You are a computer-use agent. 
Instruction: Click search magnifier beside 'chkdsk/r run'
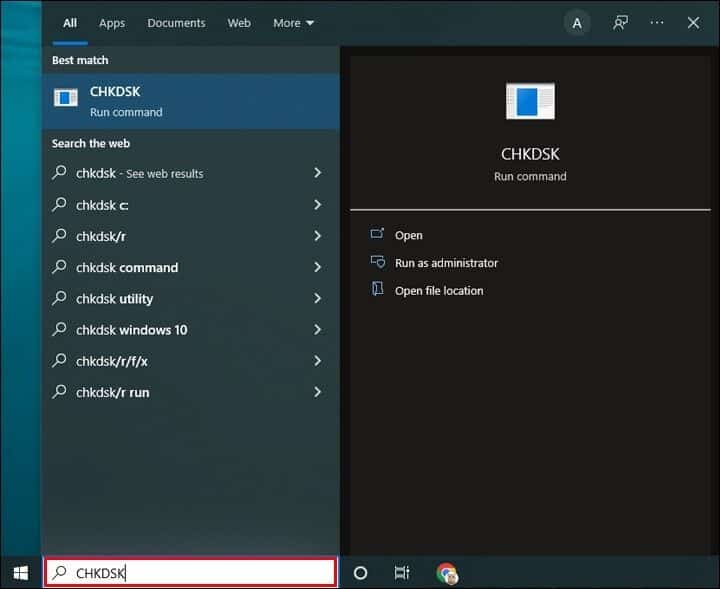pos(59,392)
